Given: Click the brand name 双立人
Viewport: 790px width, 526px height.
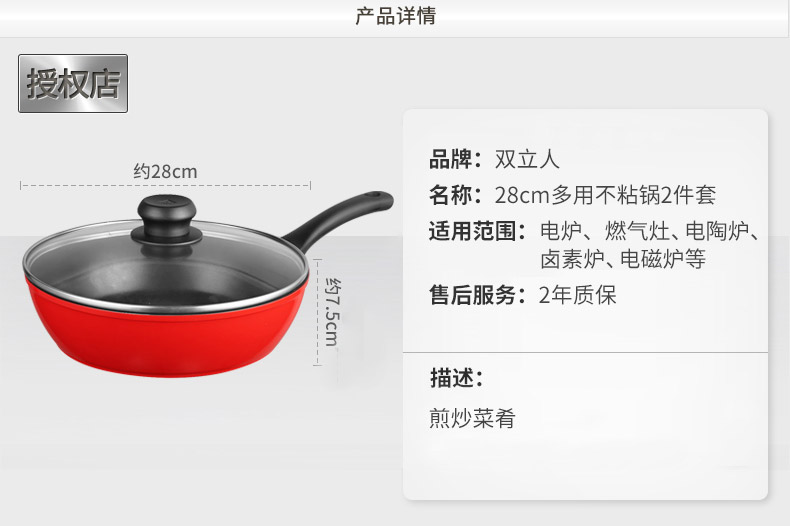Looking at the screenshot, I should click(x=527, y=159).
